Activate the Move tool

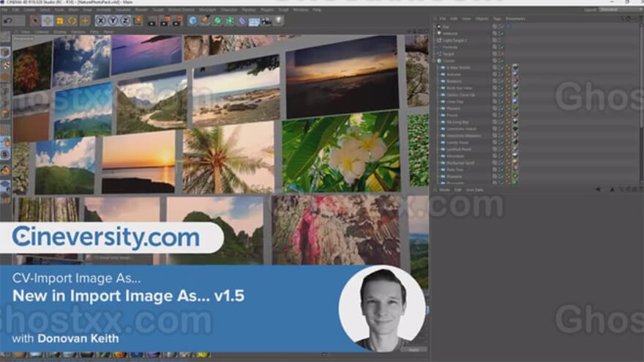pyautogui.click(x=48, y=21)
